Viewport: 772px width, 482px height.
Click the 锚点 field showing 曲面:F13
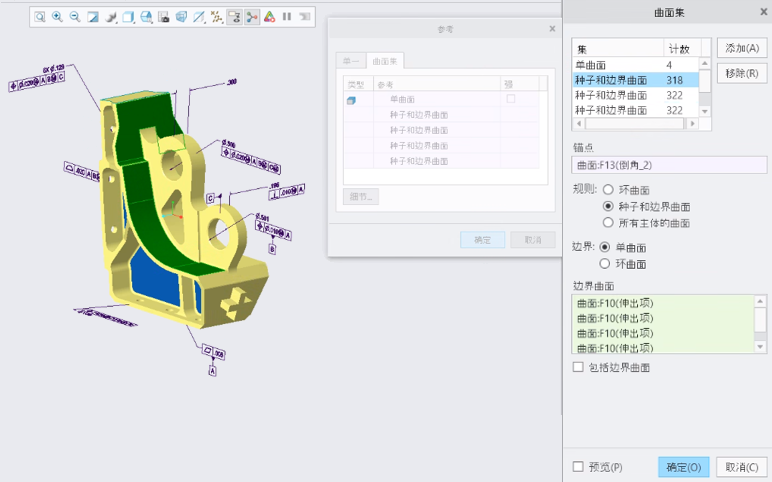[x=669, y=164]
